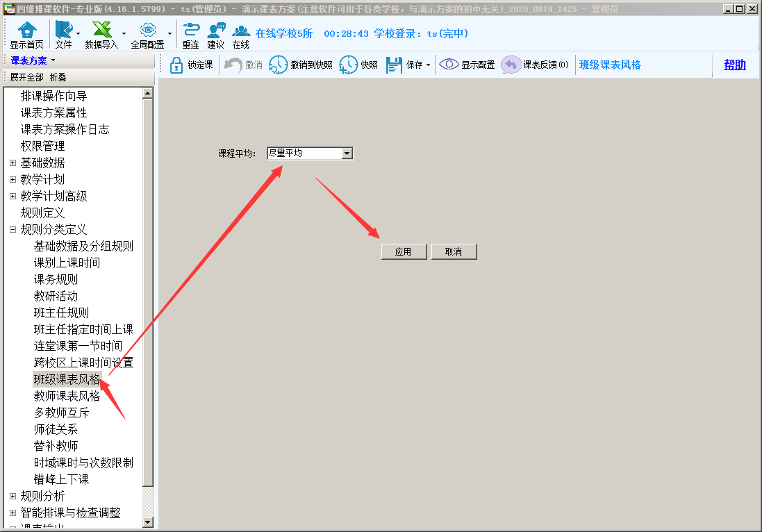Open the 课表方案 menu
762x532 pixels.
32,60
